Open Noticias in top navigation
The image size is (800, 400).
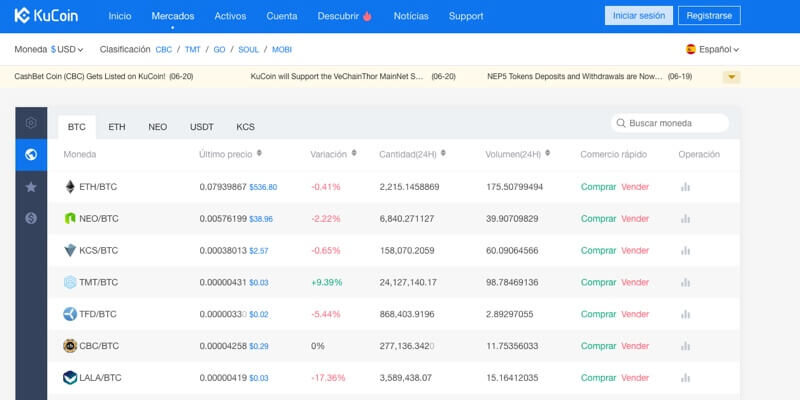[411, 16]
